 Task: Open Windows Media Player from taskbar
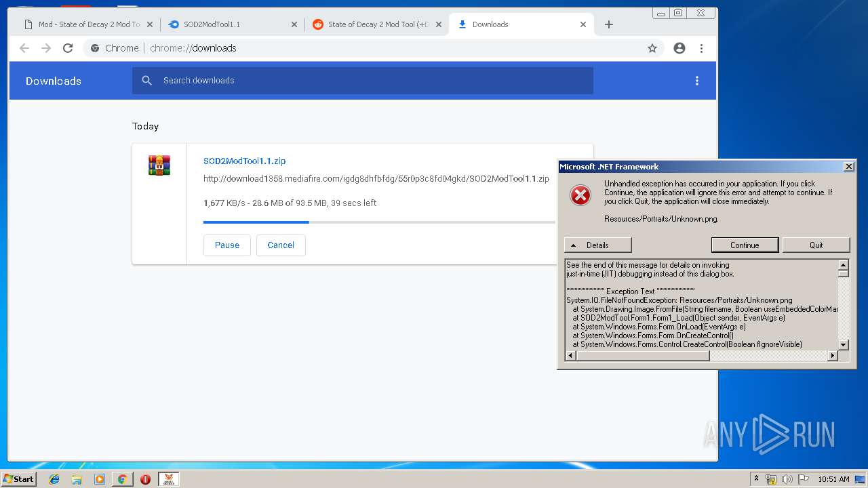[100, 479]
